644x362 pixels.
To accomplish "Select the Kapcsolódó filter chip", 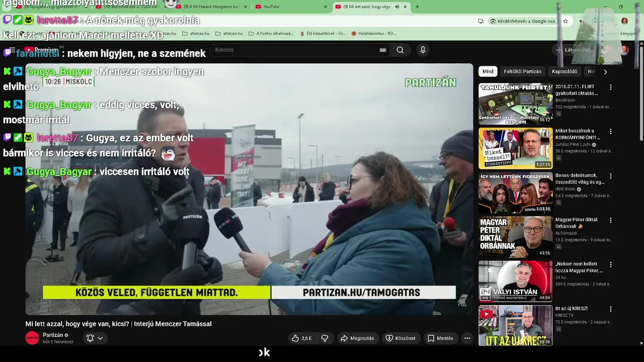I will click(565, 71).
